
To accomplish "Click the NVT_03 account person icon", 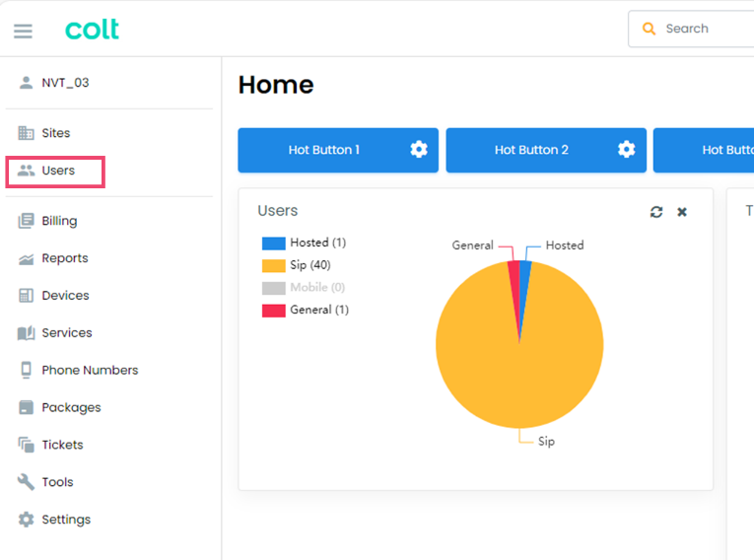I will [x=26, y=83].
